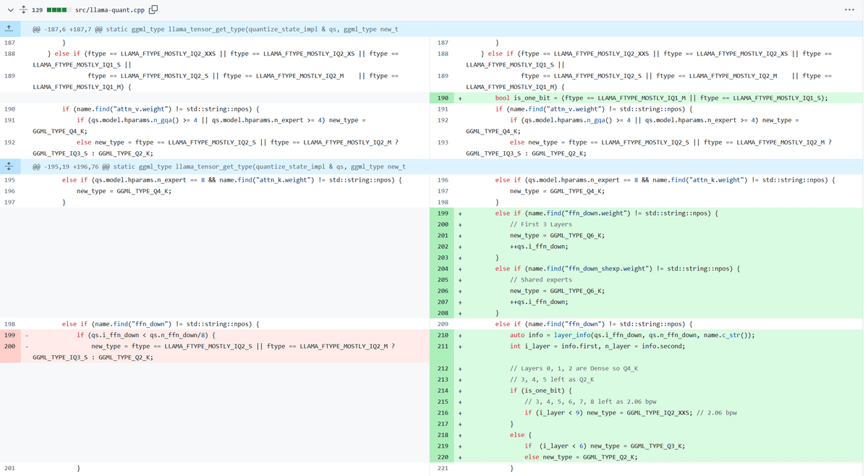This screenshot has height=476, width=868.
Task: Click the minus marker on deleted line 200
Action: tap(27, 347)
